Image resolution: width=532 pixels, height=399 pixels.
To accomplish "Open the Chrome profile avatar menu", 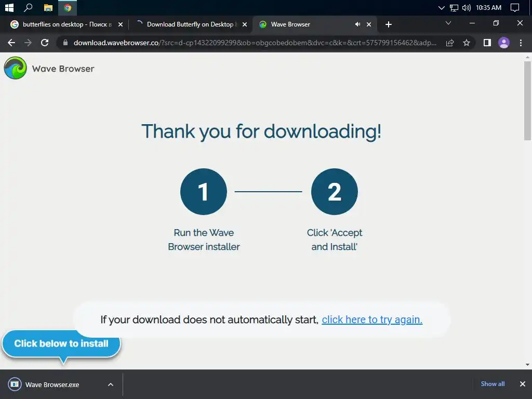I will (504, 43).
